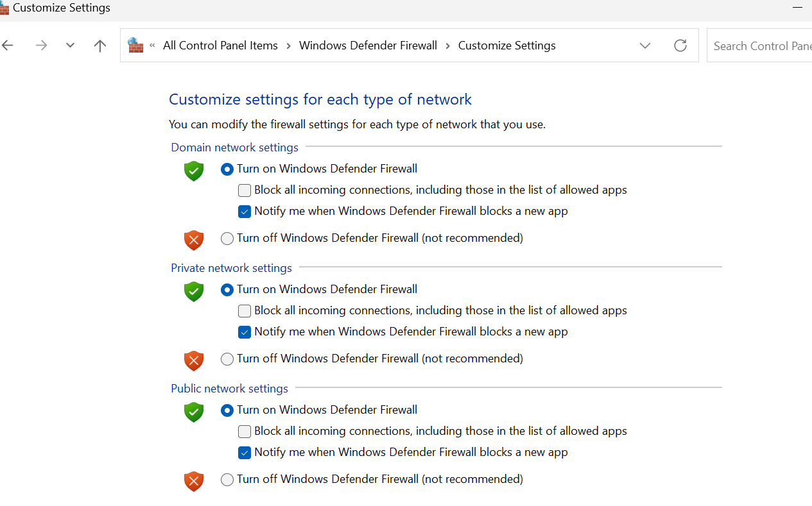Screen dimensions: 812x506
Task: Turn on firewall for Public network
Action: pos(227,410)
